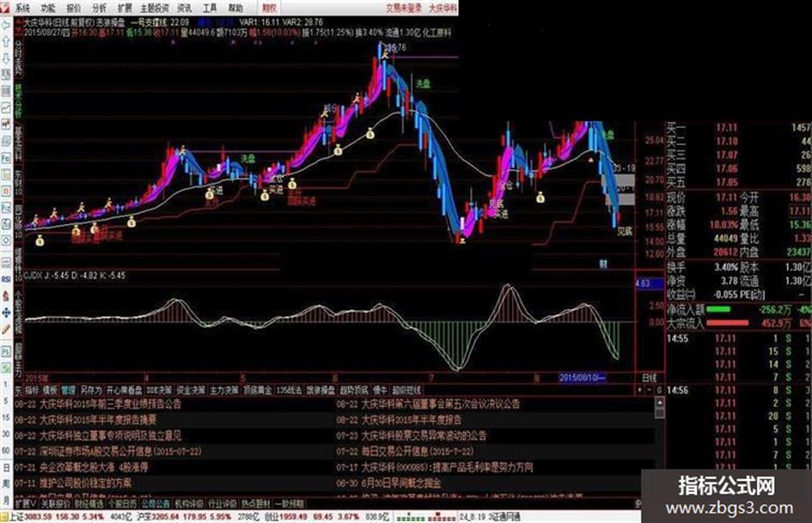
Task: Switch to the 指标 tab below the chart
Action: pos(32,390)
